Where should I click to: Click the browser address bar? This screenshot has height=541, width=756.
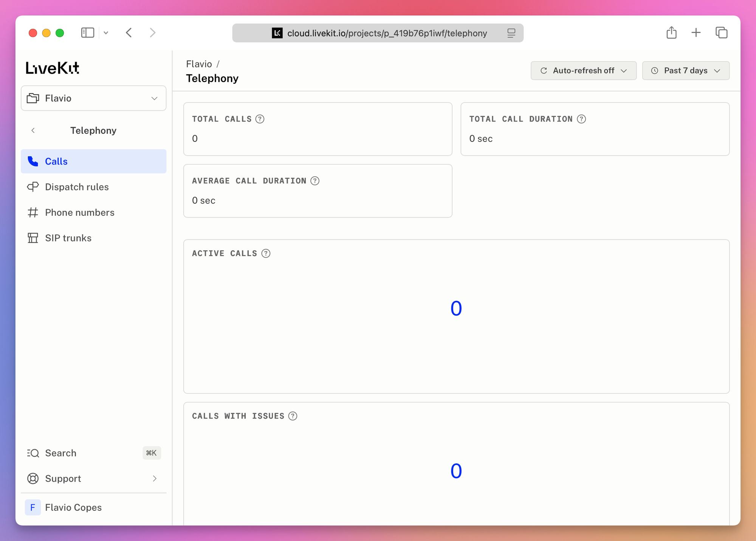[378, 33]
